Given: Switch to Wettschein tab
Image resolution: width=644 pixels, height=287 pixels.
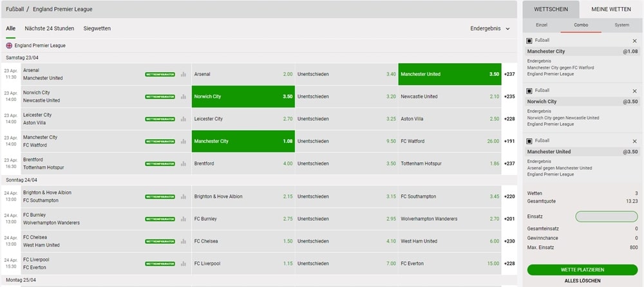Looking at the screenshot, I should coord(551,9).
